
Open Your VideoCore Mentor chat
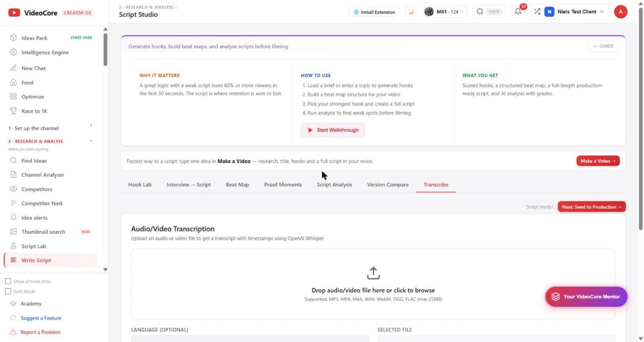click(586, 296)
